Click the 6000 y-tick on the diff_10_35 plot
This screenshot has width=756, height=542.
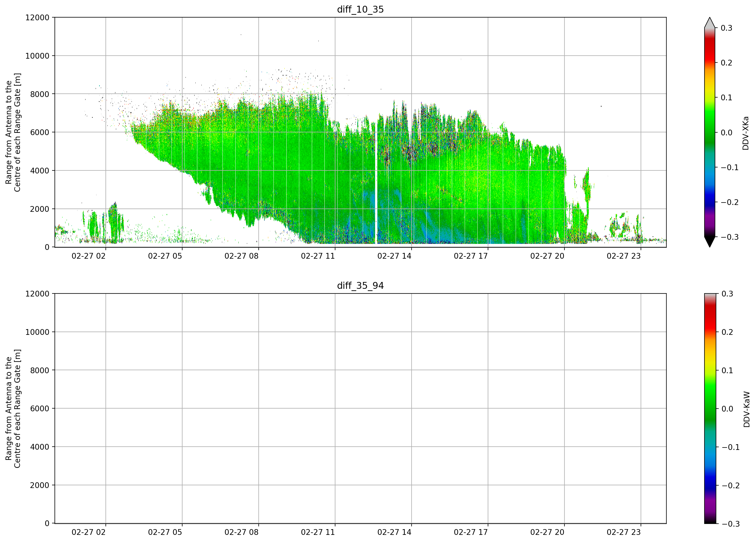tap(40, 132)
